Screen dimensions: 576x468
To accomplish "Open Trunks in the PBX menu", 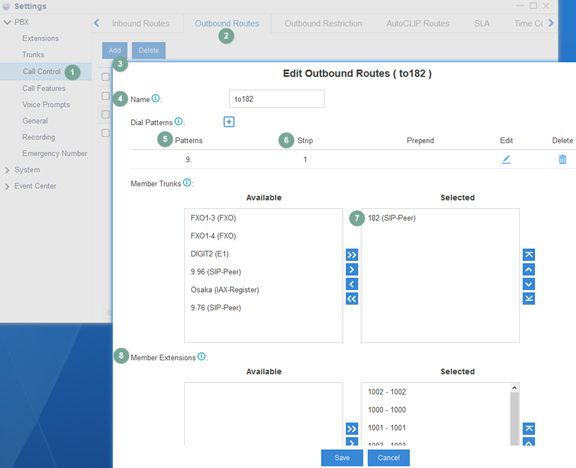I will [33, 54].
